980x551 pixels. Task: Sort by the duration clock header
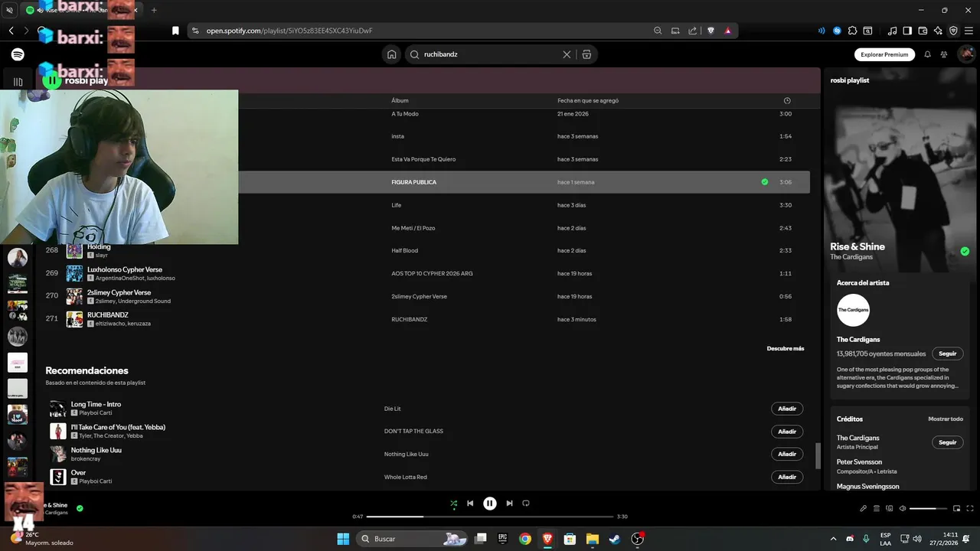click(787, 100)
